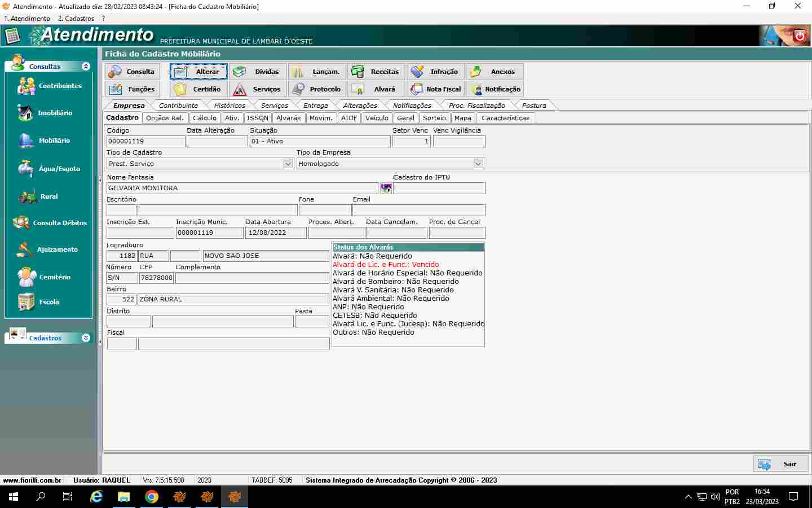
Task: Collapse the Consultas sidebar panel
Action: 86,67
